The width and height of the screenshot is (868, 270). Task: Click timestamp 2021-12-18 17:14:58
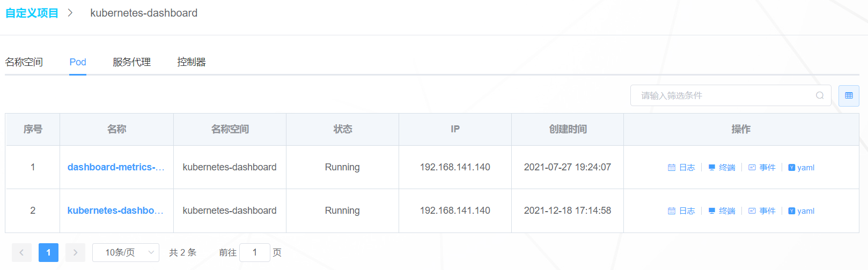coord(568,211)
